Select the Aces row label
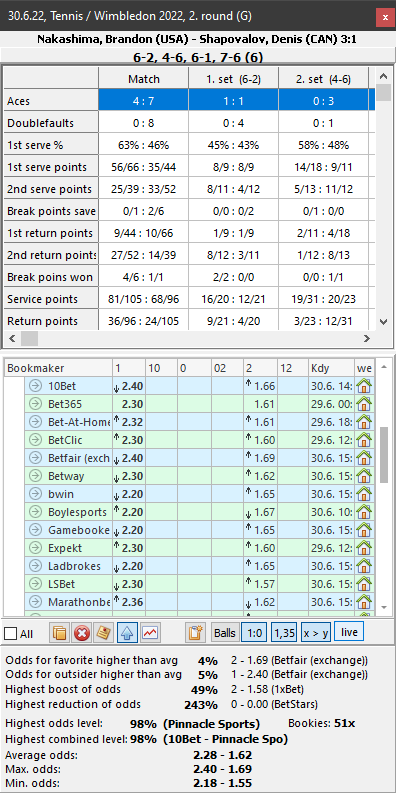 51,101
